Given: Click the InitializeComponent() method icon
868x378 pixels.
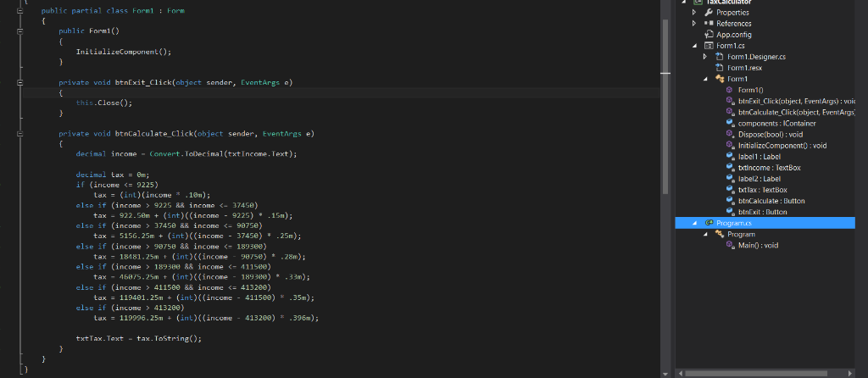Looking at the screenshot, I should click(x=730, y=145).
